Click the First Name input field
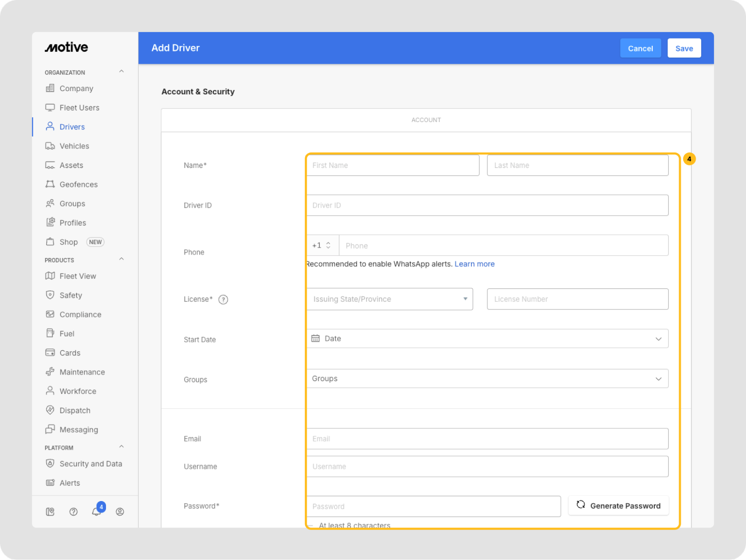The image size is (746, 560). [x=393, y=165]
